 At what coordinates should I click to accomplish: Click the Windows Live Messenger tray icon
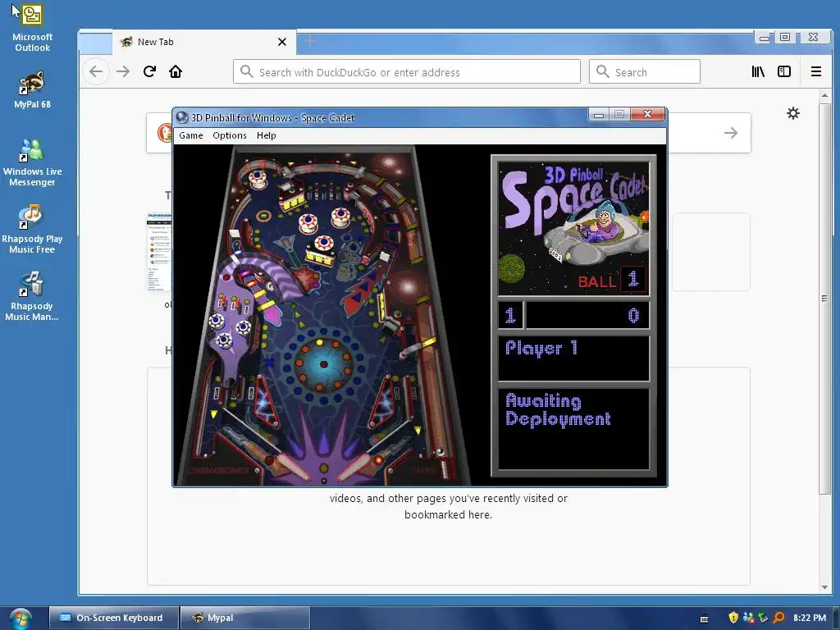[x=749, y=618]
